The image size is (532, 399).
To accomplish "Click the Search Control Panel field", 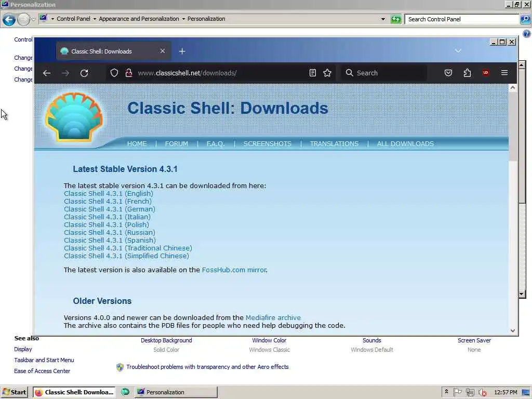I will (462, 19).
